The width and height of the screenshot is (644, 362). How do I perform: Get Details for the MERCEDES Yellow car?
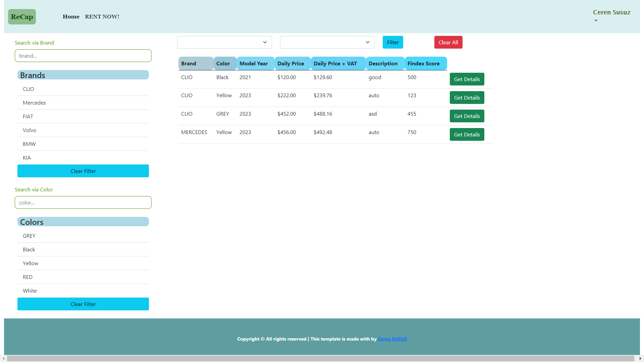pyautogui.click(x=467, y=134)
